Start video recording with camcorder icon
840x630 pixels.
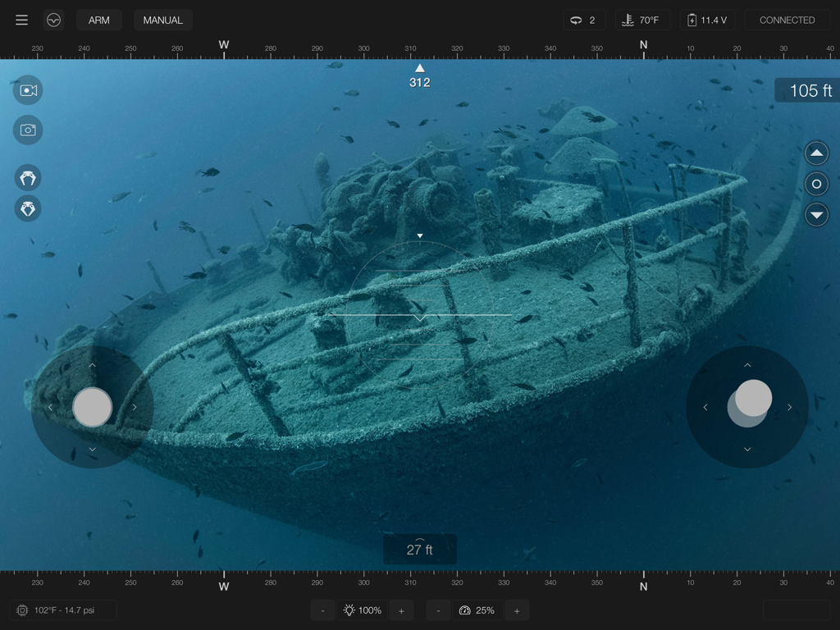pos(28,90)
